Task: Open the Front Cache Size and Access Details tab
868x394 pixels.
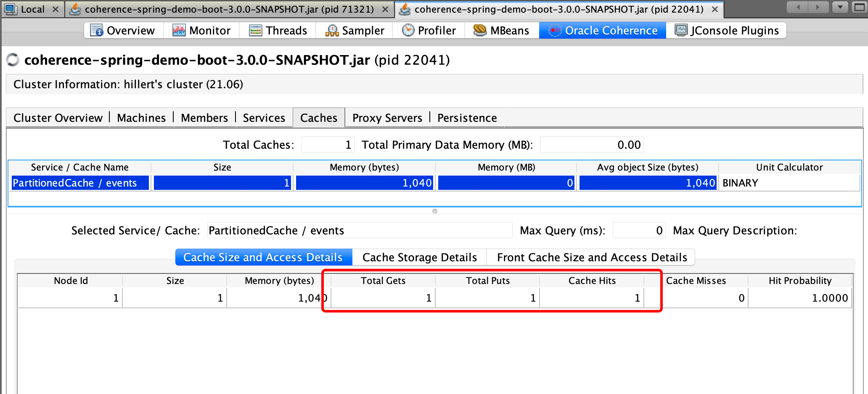Action: pos(592,257)
